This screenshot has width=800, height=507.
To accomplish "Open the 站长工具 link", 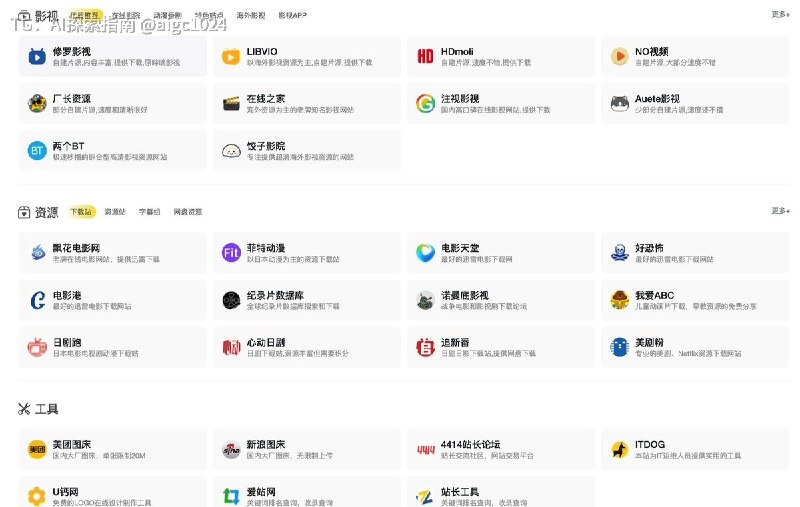I will point(501,494).
